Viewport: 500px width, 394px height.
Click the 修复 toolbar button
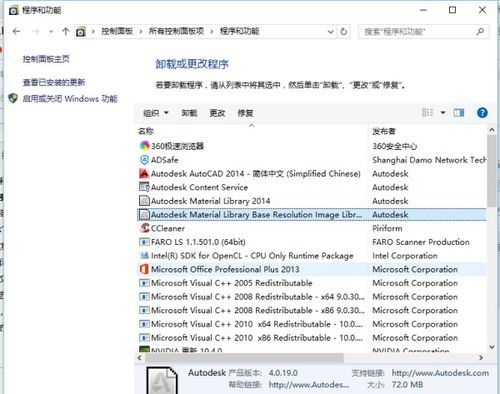pos(245,113)
